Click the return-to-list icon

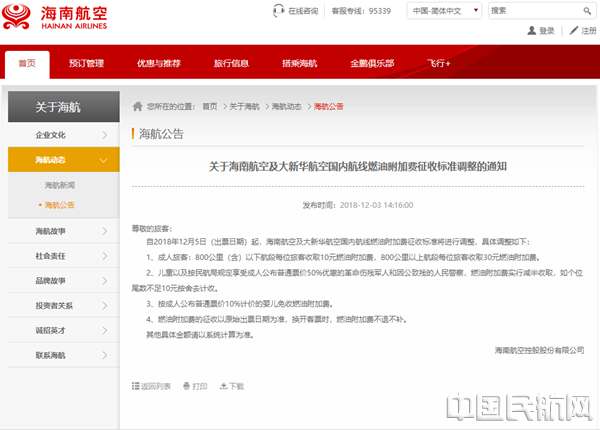[135, 386]
